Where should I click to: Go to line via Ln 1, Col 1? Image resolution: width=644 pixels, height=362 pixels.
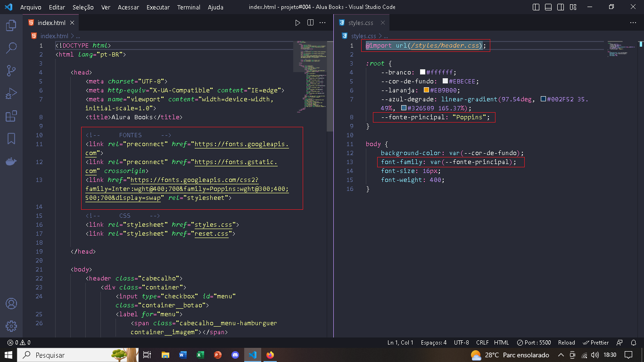(x=400, y=343)
